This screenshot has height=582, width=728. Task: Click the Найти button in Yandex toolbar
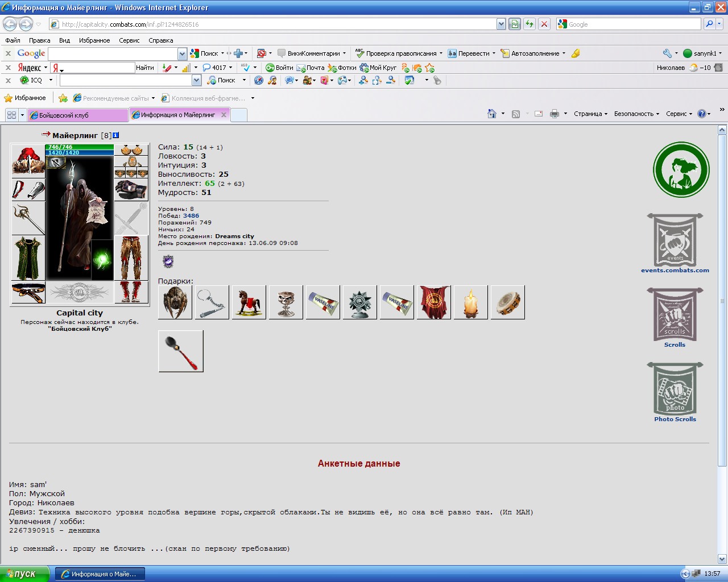[145, 68]
